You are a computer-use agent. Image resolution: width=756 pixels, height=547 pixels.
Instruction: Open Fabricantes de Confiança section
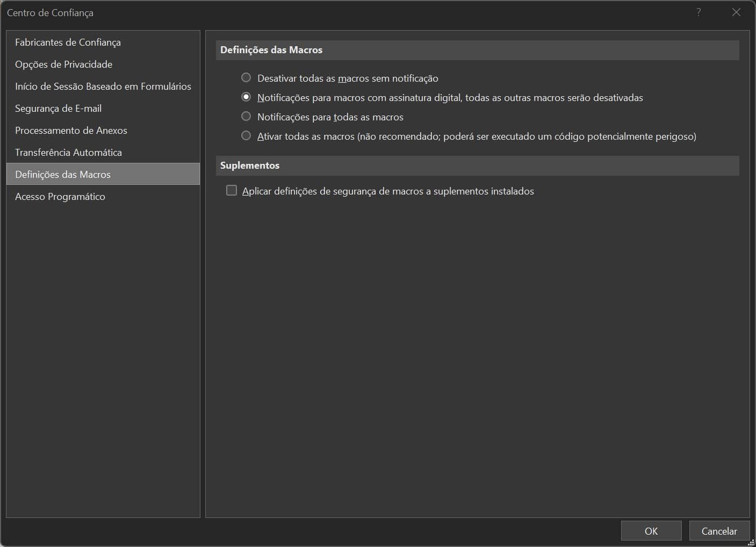click(68, 42)
